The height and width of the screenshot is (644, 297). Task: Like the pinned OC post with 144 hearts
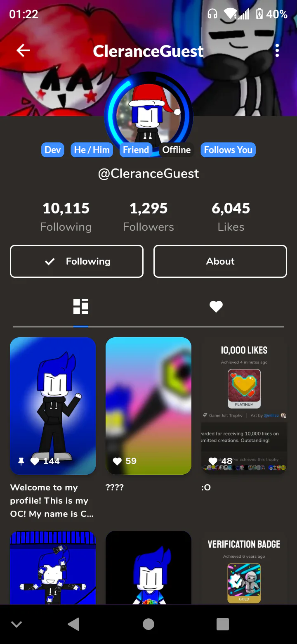click(x=35, y=461)
